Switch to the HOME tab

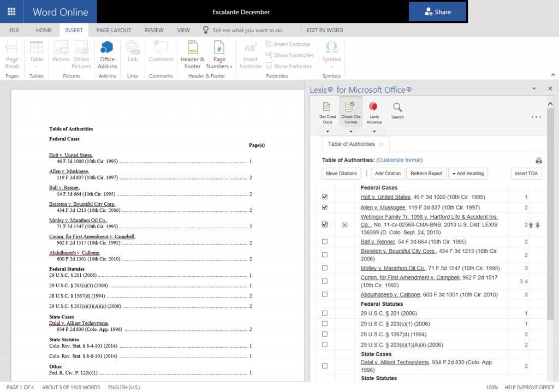tap(44, 31)
